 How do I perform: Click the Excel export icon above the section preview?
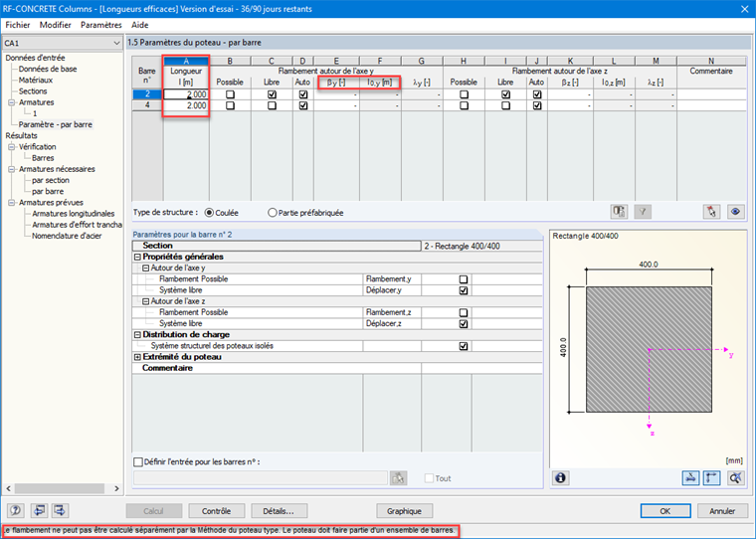pos(619,212)
